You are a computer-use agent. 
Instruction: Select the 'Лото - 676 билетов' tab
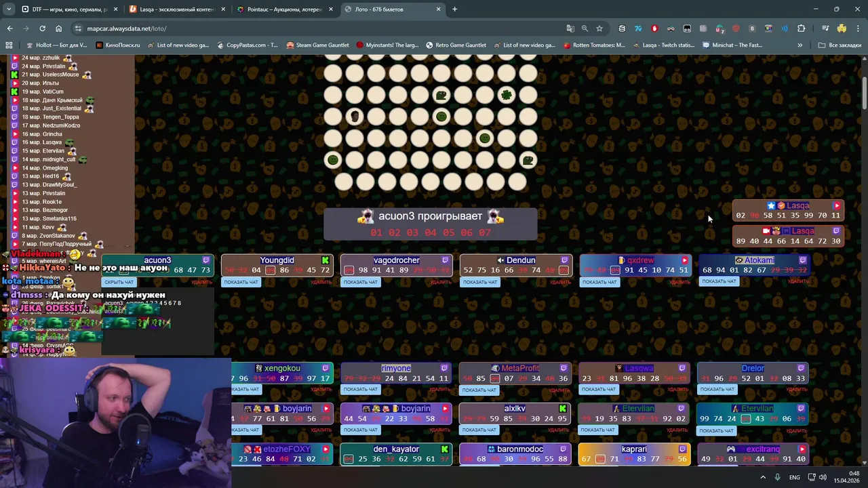pos(392,9)
